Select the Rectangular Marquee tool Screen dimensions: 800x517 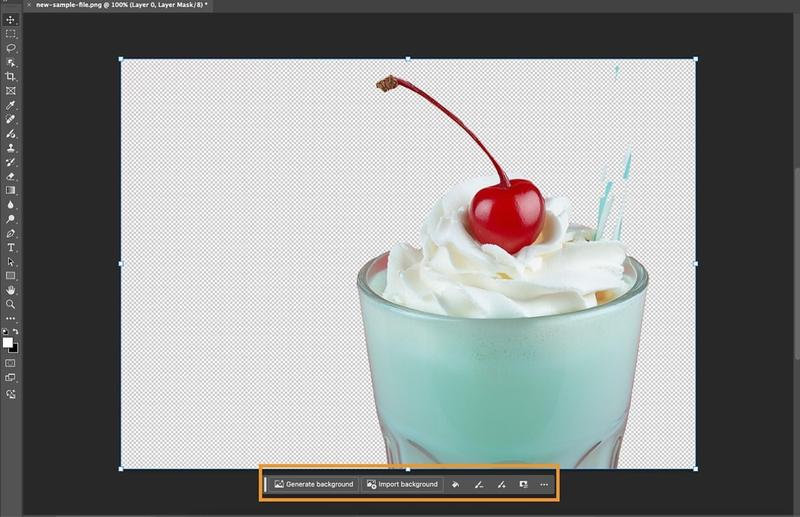10,34
